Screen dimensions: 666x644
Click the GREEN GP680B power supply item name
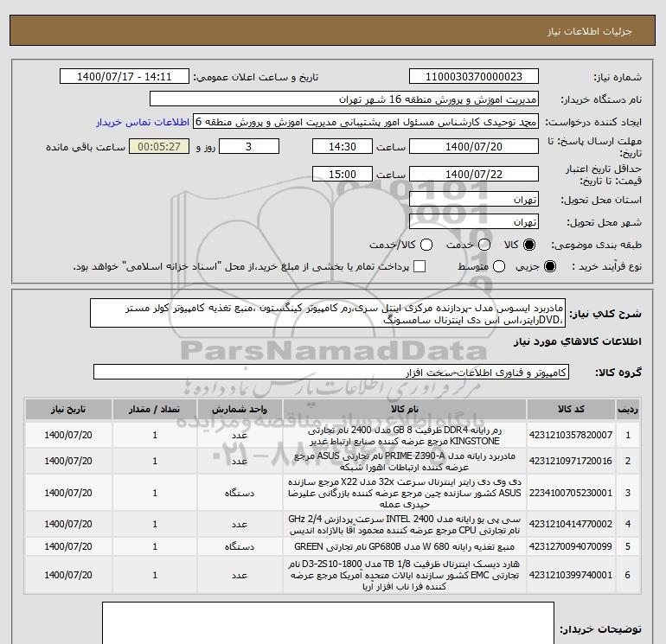click(x=405, y=546)
